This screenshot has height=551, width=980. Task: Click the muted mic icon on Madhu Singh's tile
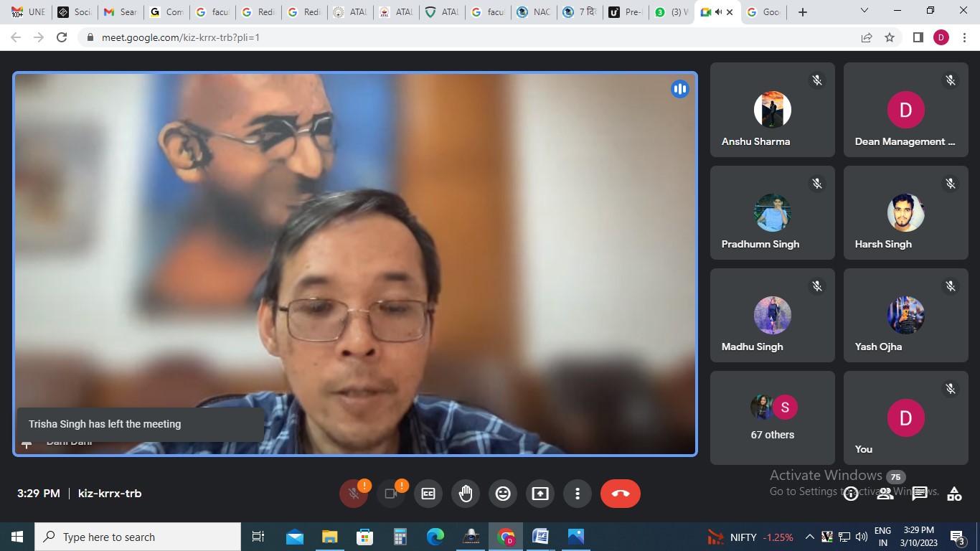[817, 286]
